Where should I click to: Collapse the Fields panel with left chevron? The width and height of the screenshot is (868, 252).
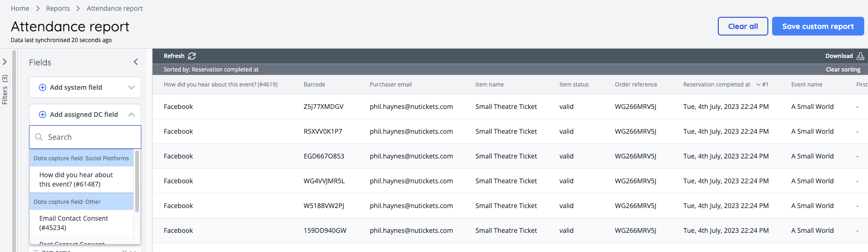click(136, 62)
